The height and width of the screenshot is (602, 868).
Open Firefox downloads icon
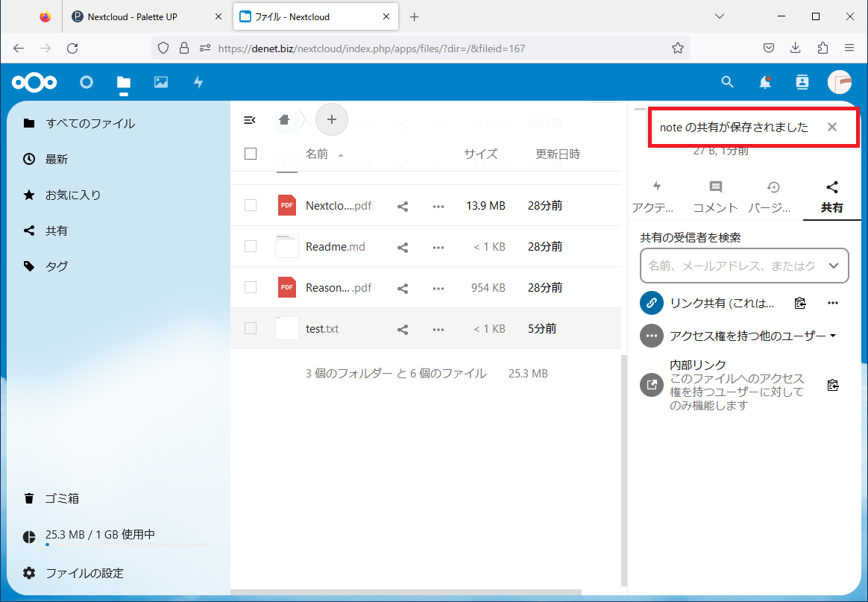(x=796, y=48)
